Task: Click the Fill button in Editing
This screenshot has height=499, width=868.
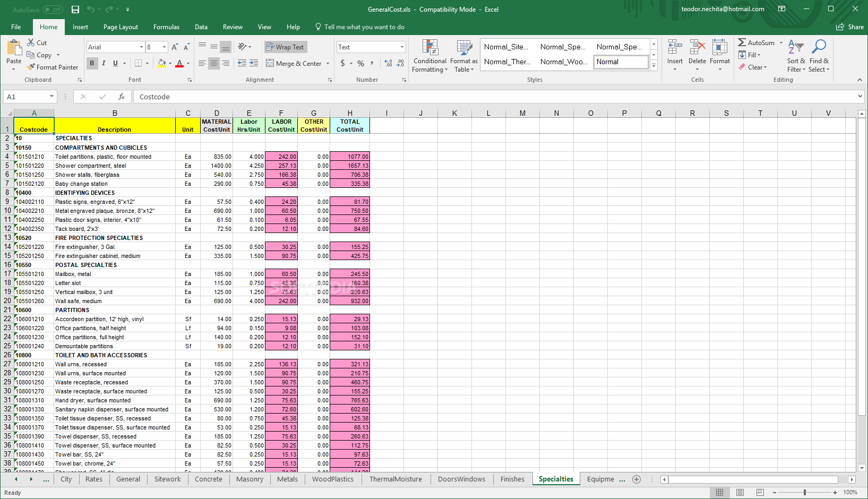Action: (x=749, y=55)
